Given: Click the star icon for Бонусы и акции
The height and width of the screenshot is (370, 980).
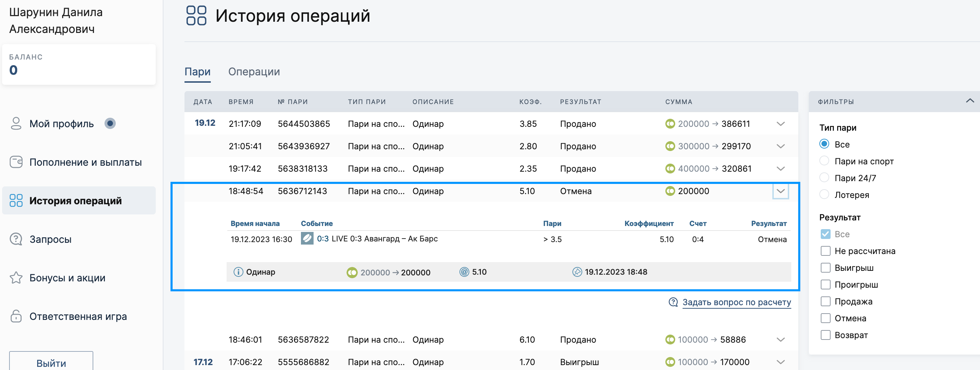Looking at the screenshot, I should click(16, 278).
